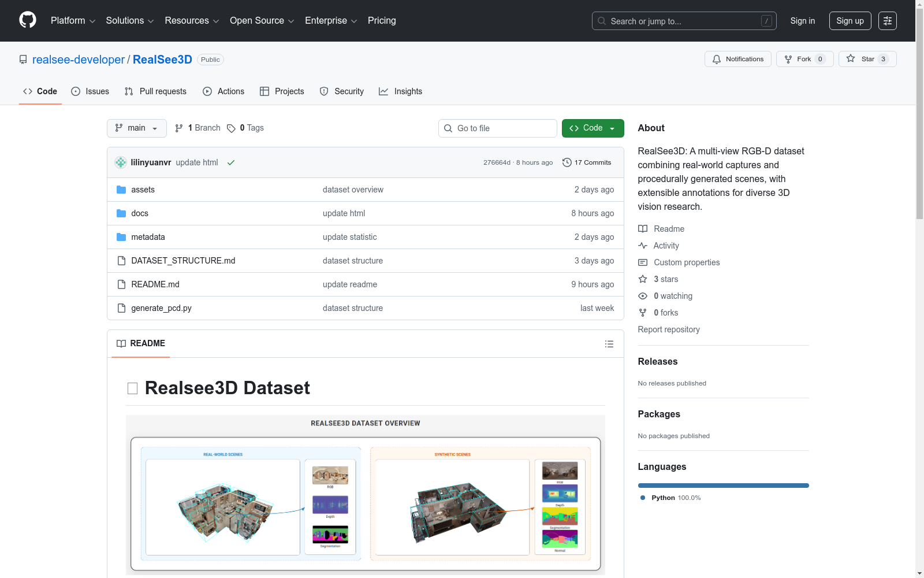Open the RealSee3D repository link

pyautogui.click(x=162, y=60)
